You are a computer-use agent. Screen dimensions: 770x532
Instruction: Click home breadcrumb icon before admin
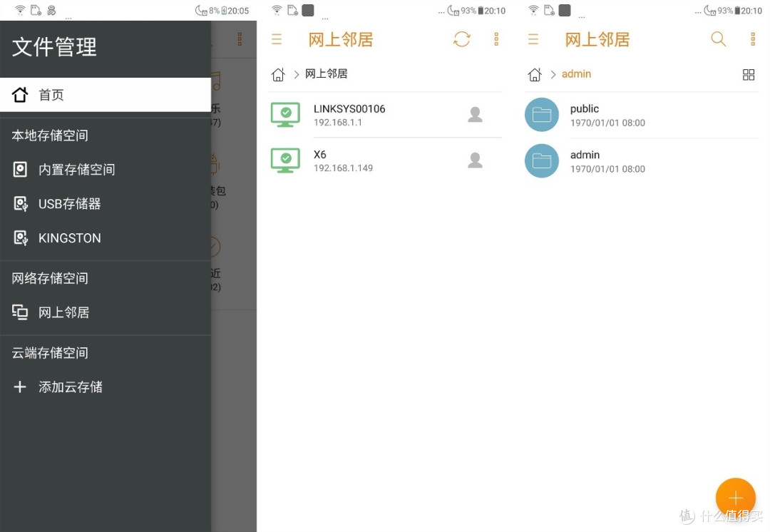click(x=535, y=74)
